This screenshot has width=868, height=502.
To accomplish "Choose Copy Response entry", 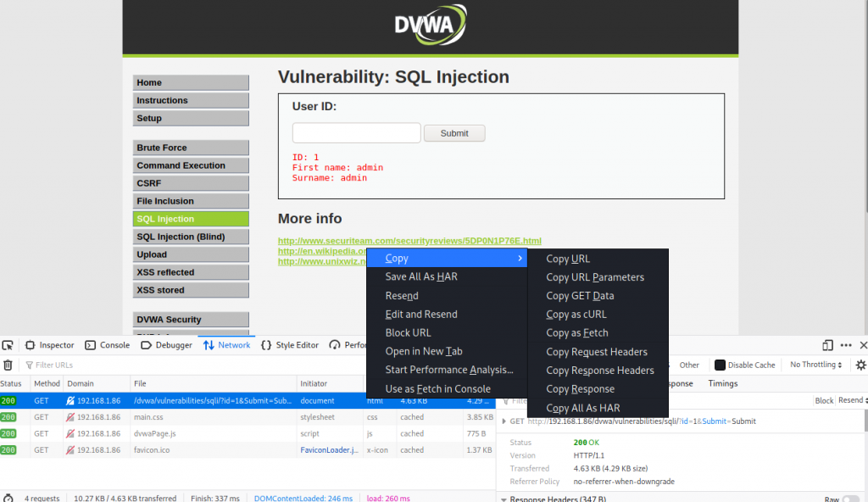I will (598, 389).
